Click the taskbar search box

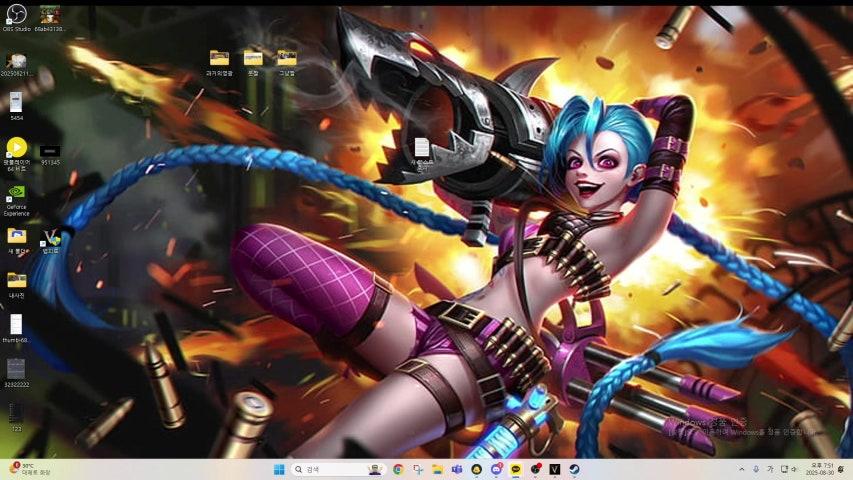(338, 469)
